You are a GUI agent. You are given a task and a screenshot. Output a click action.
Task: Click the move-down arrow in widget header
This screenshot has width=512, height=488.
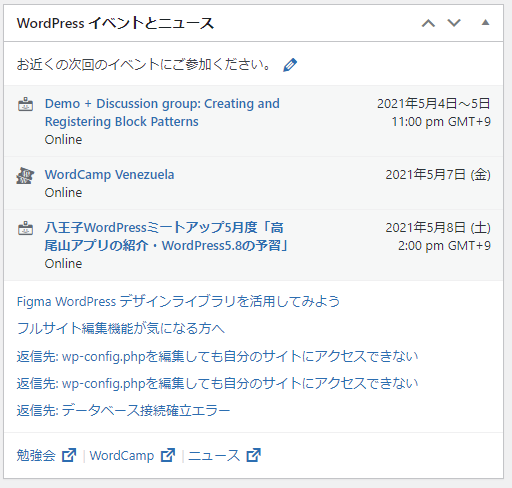tap(454, 23)
